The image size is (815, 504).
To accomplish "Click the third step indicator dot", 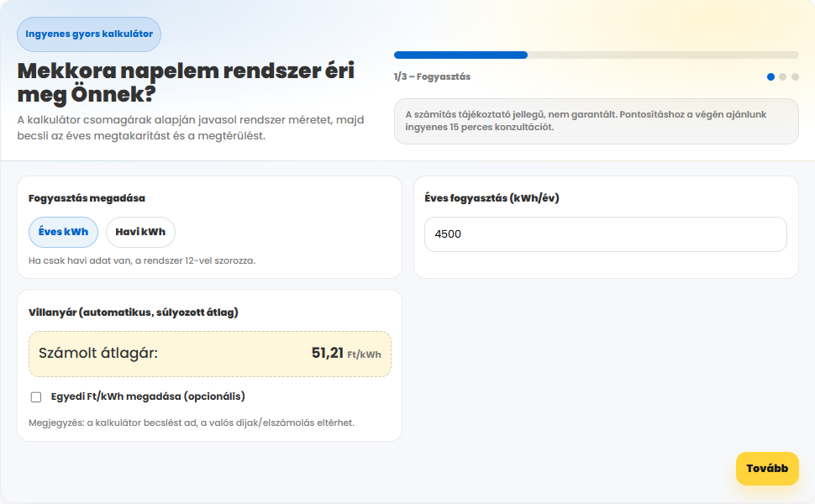I will coord(795,76).
